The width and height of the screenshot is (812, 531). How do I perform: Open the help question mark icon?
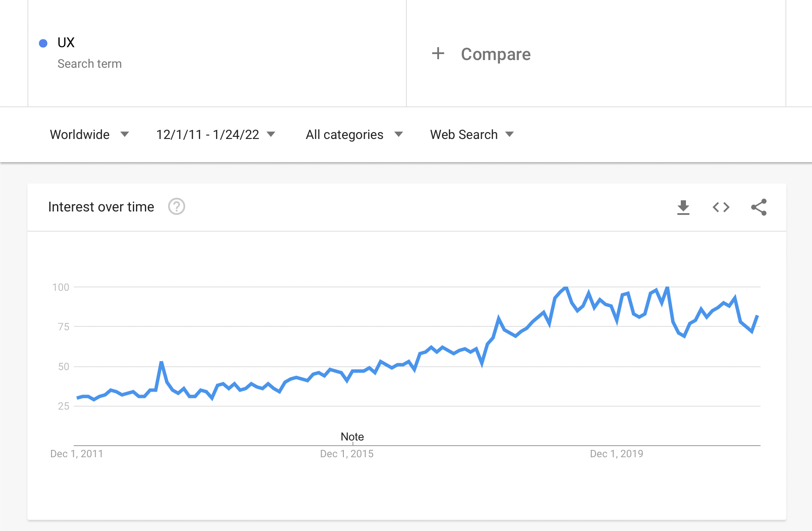[176, 207]
